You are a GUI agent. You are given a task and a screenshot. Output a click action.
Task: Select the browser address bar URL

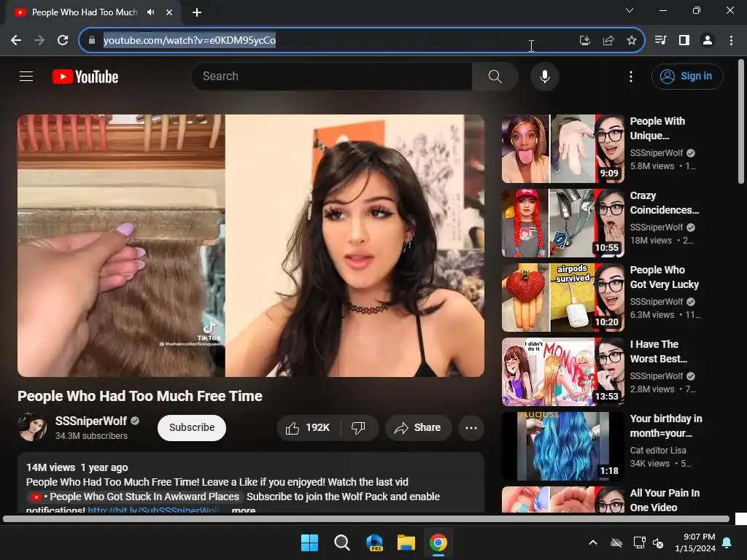click(190, 40)
